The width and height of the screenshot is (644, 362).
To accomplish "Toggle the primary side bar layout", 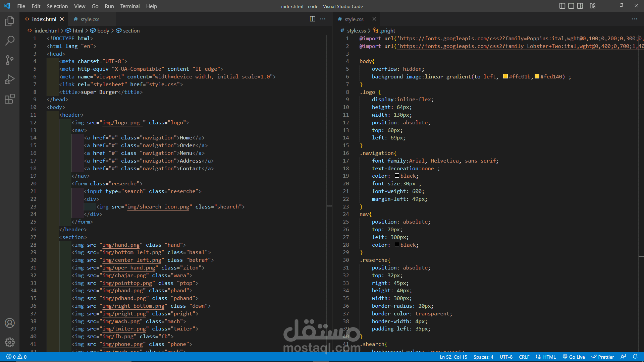I will tap(562, 6).
